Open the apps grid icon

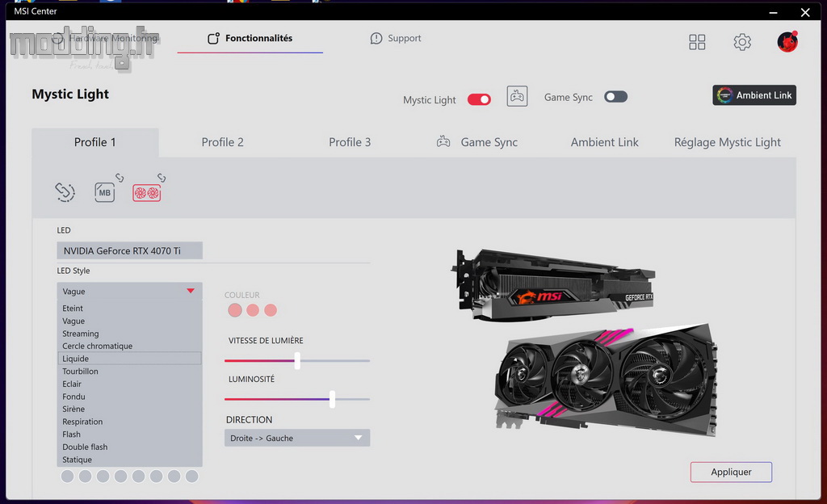(697, 42)
